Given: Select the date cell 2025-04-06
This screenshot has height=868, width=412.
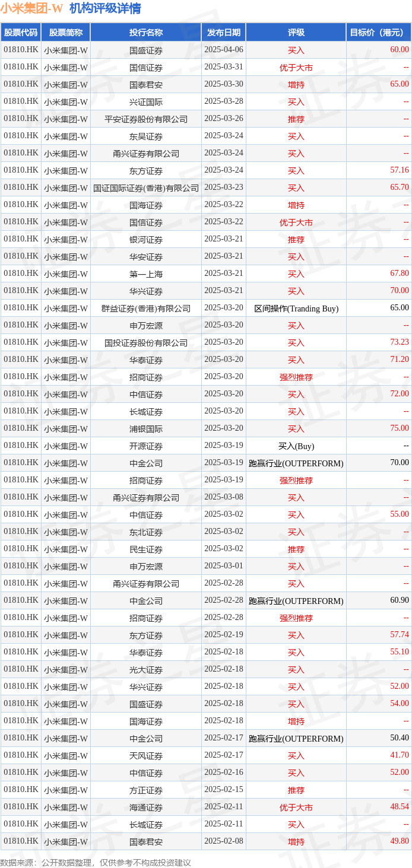Looking at the screenshot, I should click(x=224, y=50).
